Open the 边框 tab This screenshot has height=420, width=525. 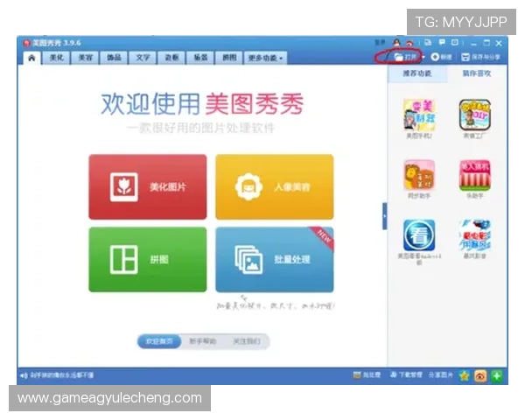pyautogui.click(x=171, y=58)
